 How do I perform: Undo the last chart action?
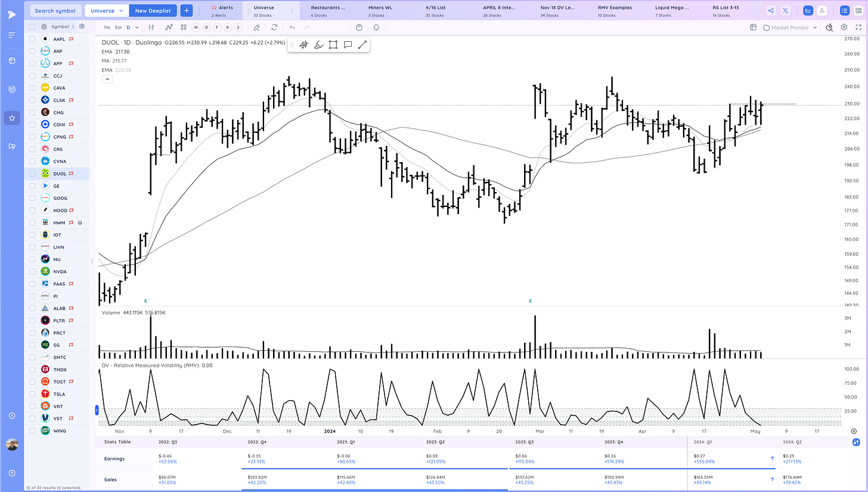(x=292, y=27)
